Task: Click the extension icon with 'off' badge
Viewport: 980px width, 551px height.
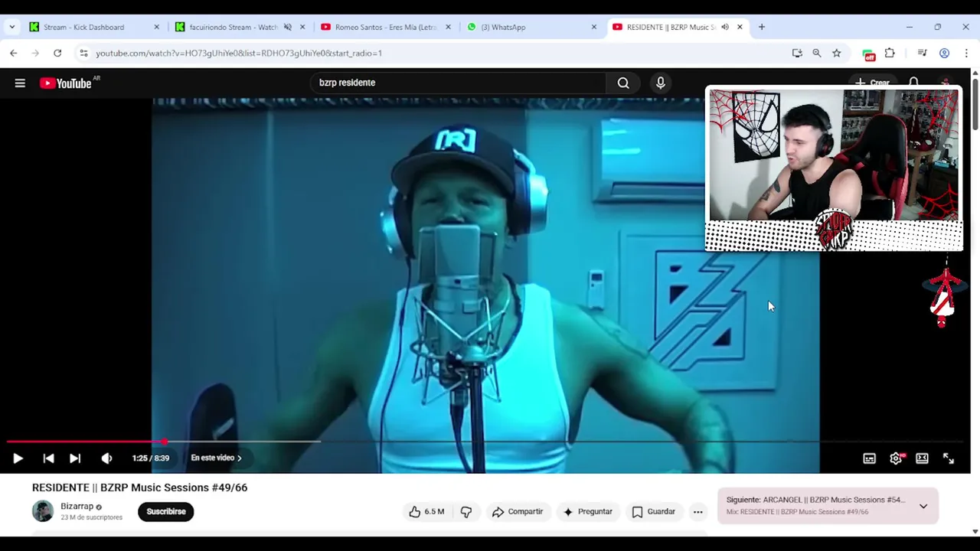Action: 868,54
